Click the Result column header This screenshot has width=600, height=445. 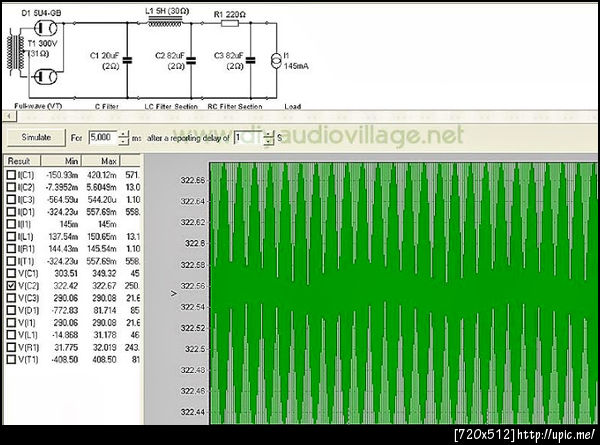click(22, 161)
